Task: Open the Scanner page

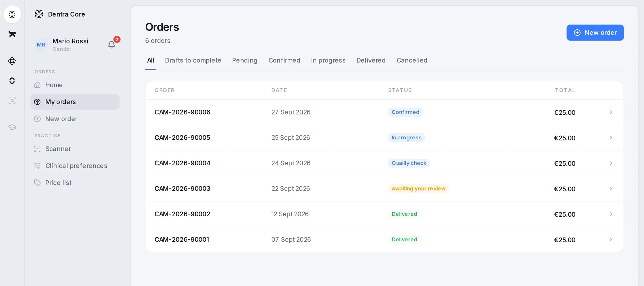Action: (x=75, y=149)
